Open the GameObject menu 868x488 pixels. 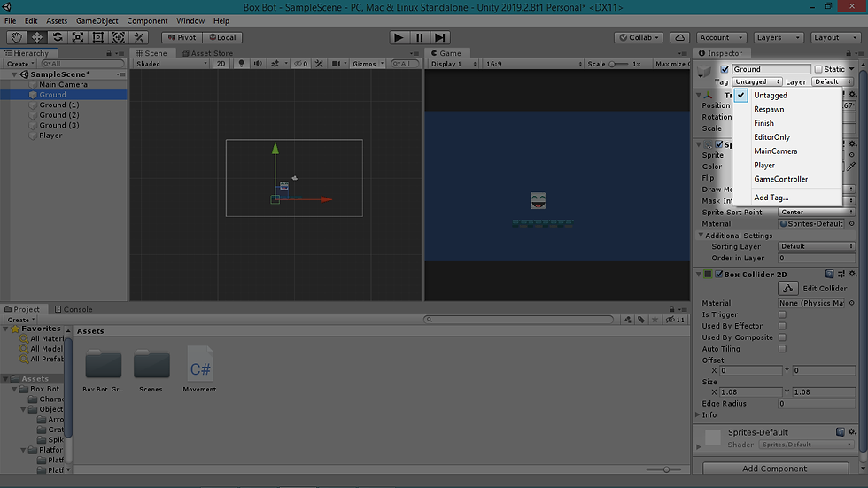[x=97, y=21]
